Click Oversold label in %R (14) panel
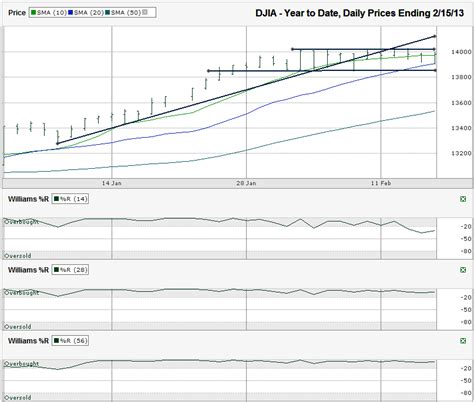This screenshot has width=474, height=402. tap(18, 256)
